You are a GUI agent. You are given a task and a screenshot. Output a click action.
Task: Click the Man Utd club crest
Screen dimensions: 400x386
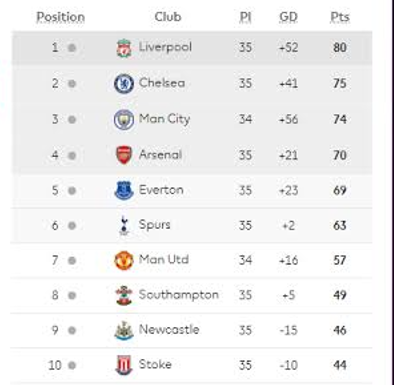124,261
